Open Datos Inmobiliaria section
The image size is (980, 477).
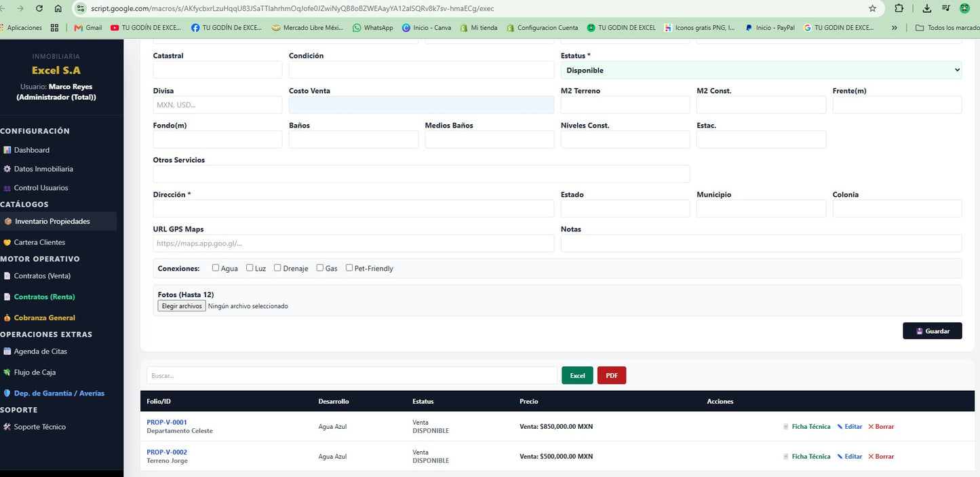point(43,169)
